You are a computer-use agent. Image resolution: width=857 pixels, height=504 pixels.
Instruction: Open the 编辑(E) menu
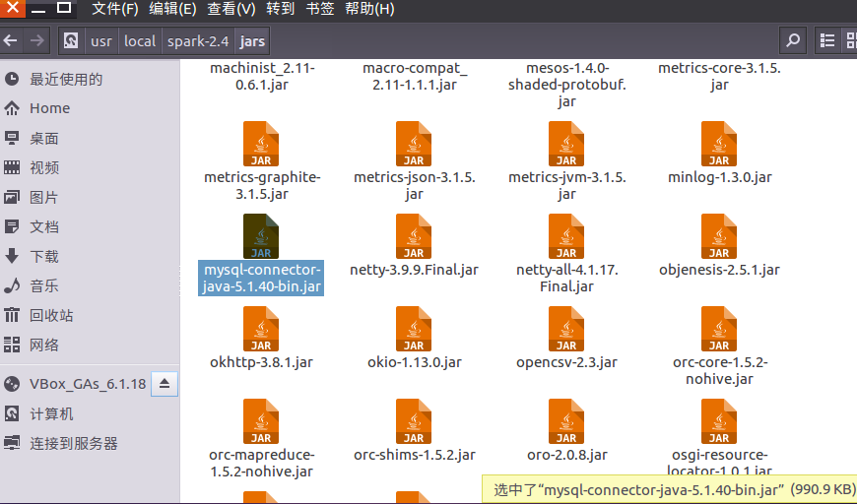172,9
